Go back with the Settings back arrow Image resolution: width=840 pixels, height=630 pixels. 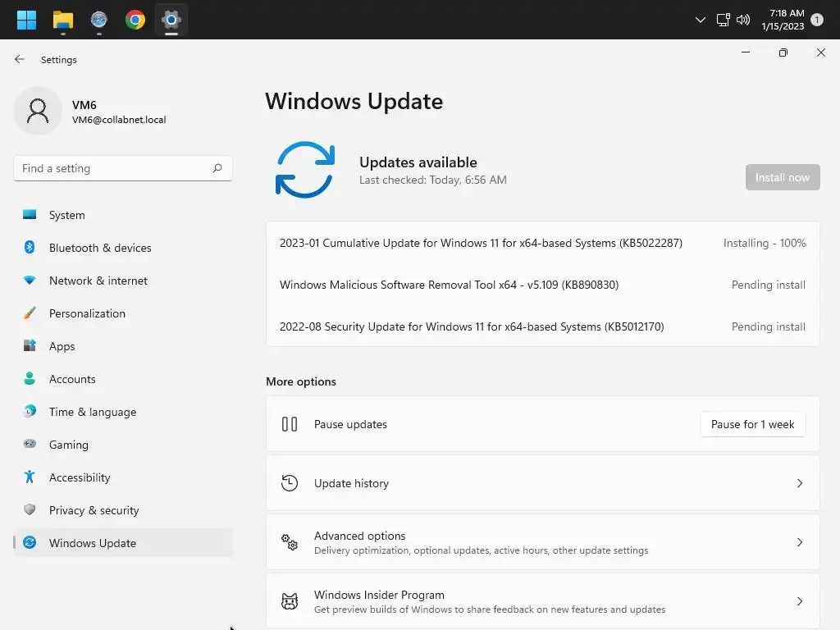(20, 59)
